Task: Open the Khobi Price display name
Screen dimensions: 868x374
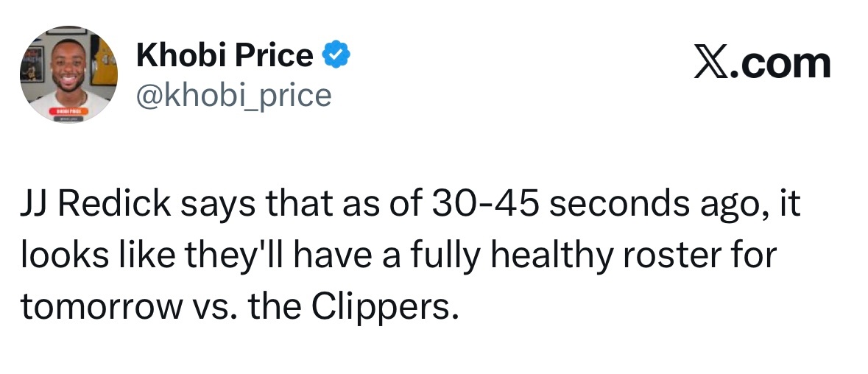Action: (225, 55)
